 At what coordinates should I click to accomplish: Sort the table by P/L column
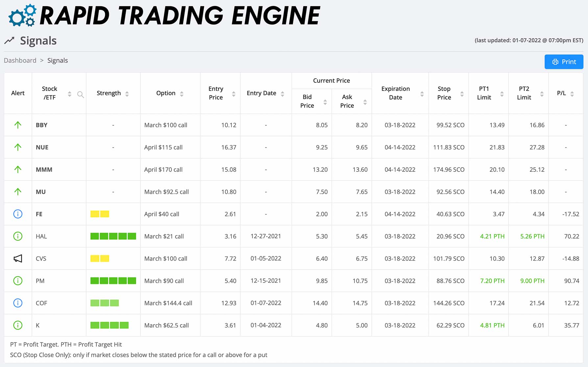(572, 94)
